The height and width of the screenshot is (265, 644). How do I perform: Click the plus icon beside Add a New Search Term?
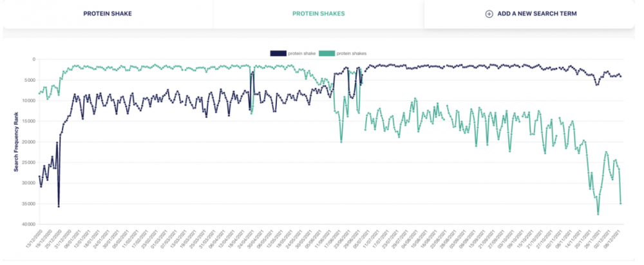click(489, 14)
